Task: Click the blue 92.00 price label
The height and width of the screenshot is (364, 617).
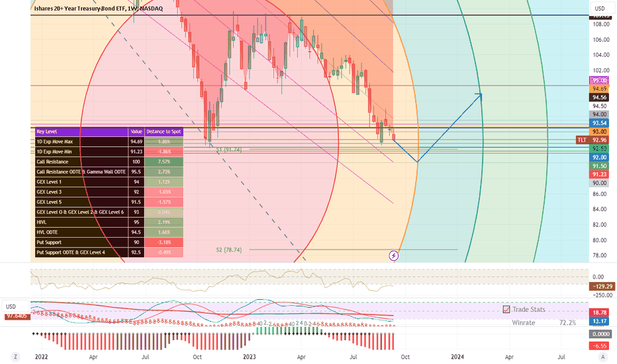Action: coord(599,158)
